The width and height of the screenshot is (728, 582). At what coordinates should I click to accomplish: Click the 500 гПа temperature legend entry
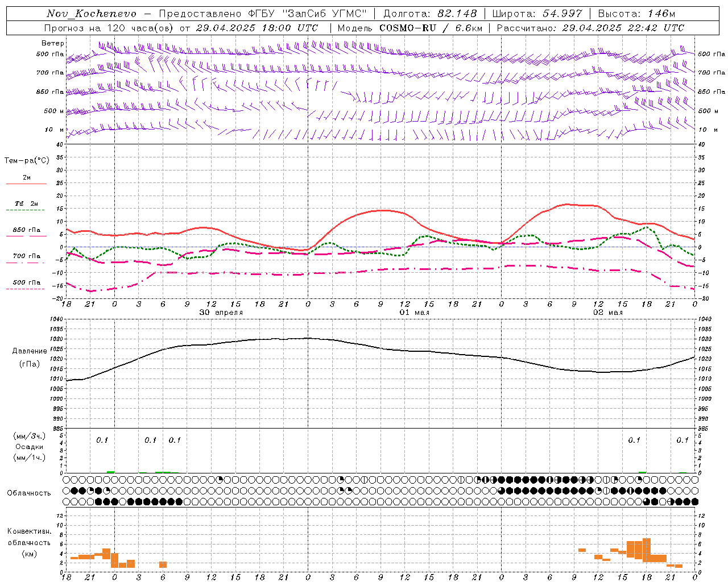26,282
